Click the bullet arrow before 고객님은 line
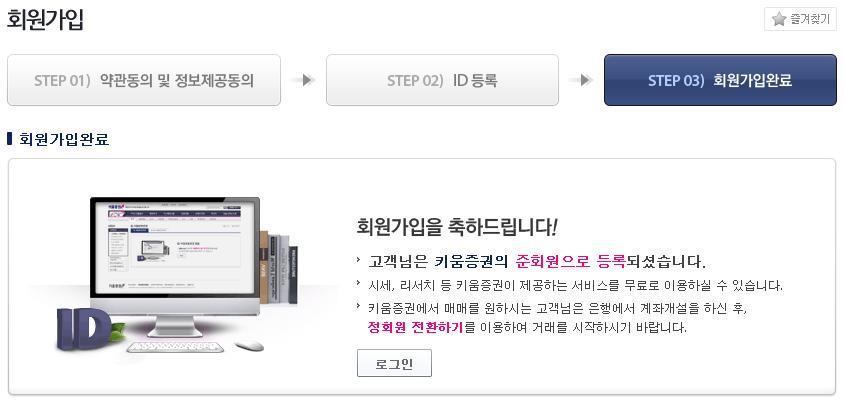The width and height of the screenshot is (844, 402). point(359,260)
